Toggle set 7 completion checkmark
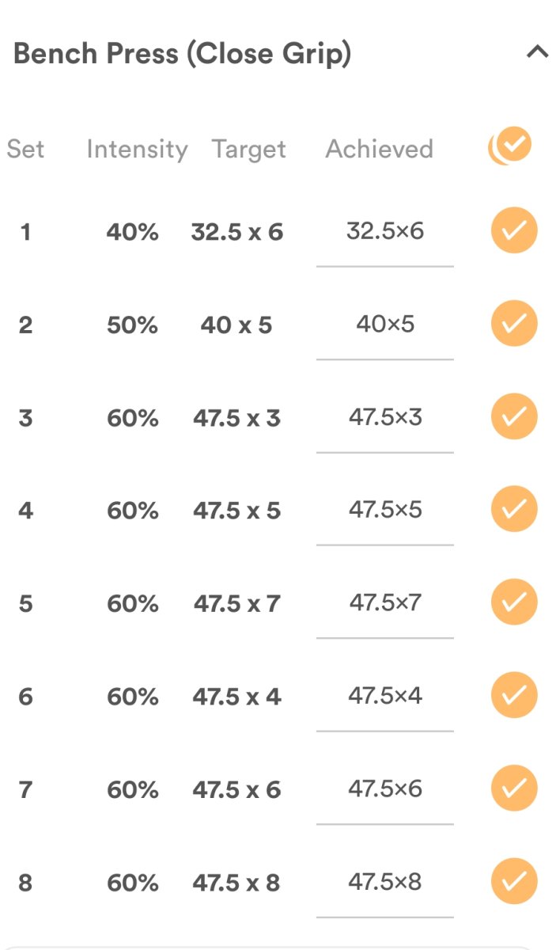Screen dimensions: 560x950 tap(514, 788)
